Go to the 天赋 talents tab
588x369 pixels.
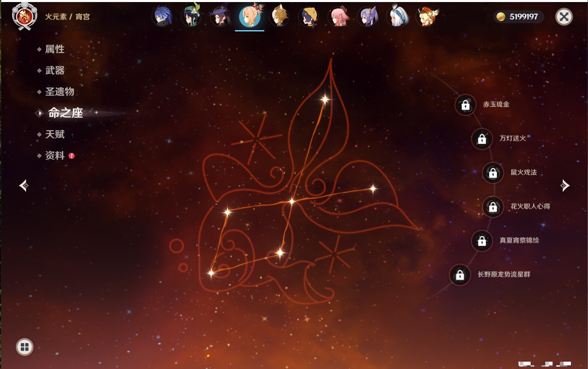(55, 134)
